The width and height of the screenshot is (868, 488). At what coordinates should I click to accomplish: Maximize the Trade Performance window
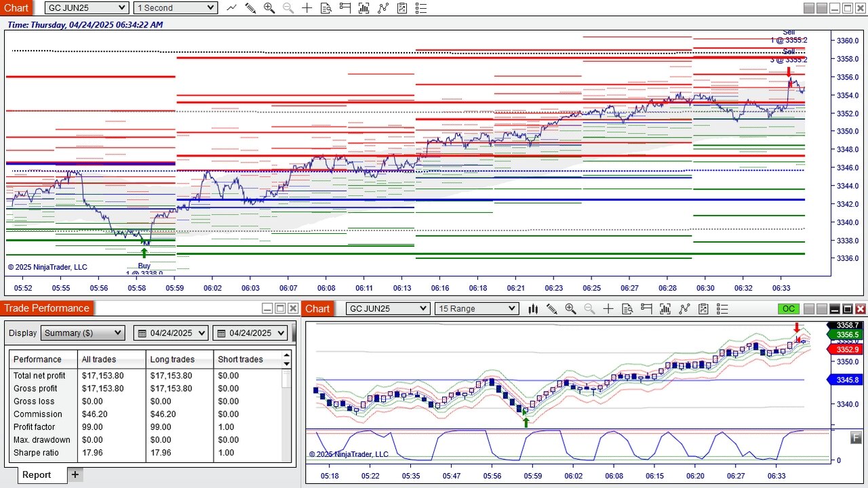coord(280,308)
